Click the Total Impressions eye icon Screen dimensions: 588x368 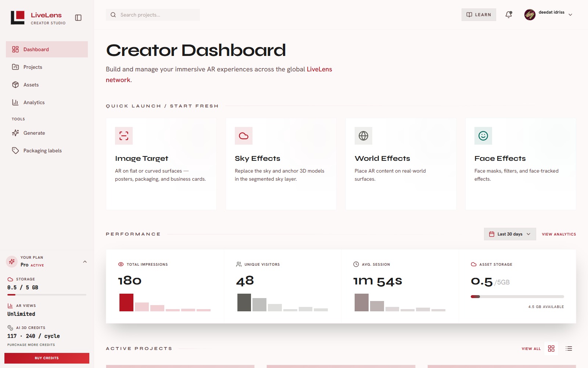point(121,264)
